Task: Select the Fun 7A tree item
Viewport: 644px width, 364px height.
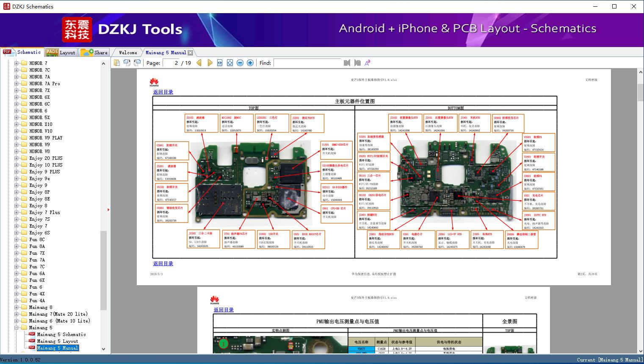Action: (37, 260)
